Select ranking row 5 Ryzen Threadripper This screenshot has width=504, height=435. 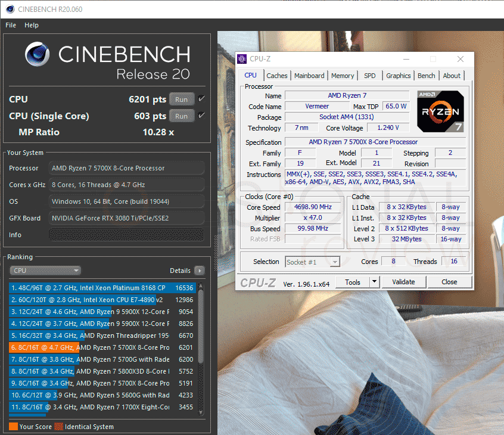(102, 335)
